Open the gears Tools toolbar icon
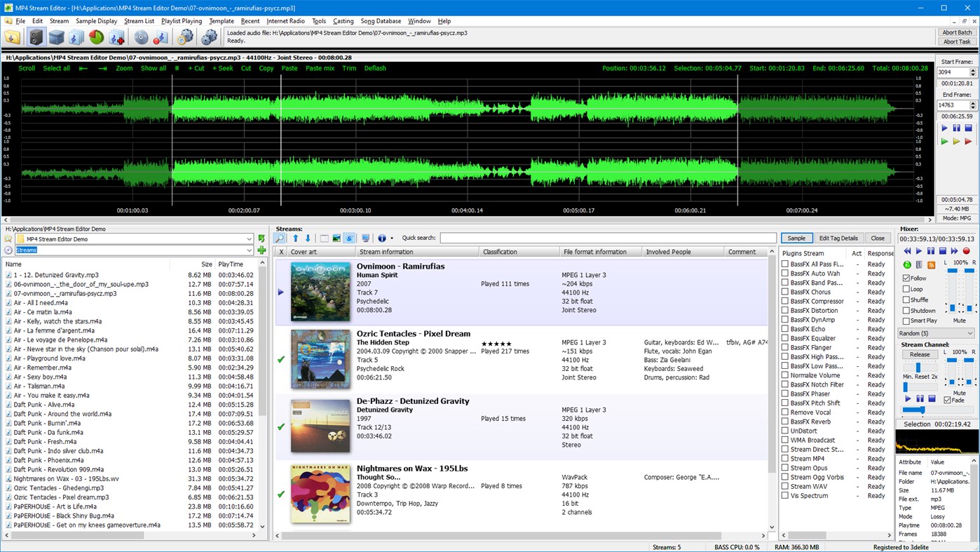Screen dimensions: 980x552 (x=210, y=36)
